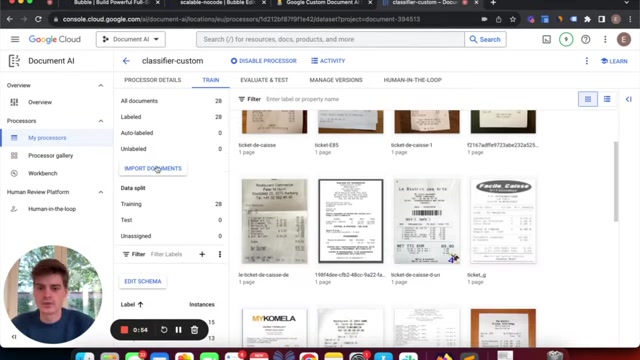640x360 pixels.
Task: Activate the Cloud Shell terminal icon
Action: tap(546, 39)
